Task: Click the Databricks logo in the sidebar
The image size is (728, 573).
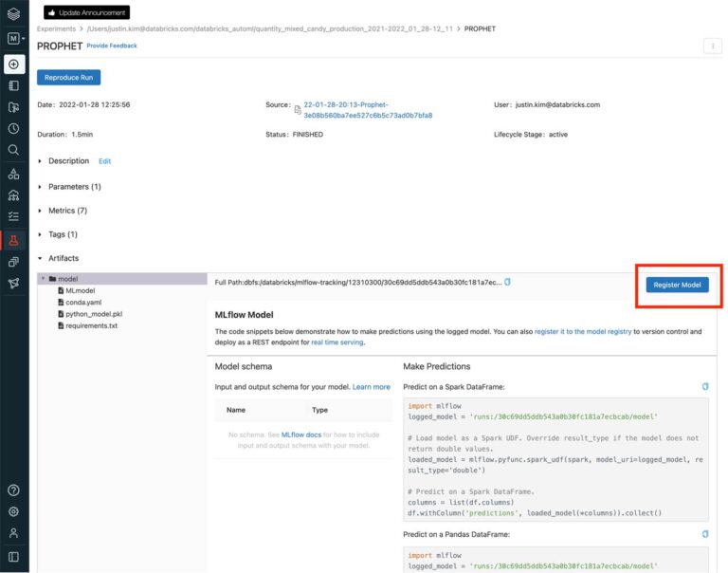Action: tap(14, 13)
